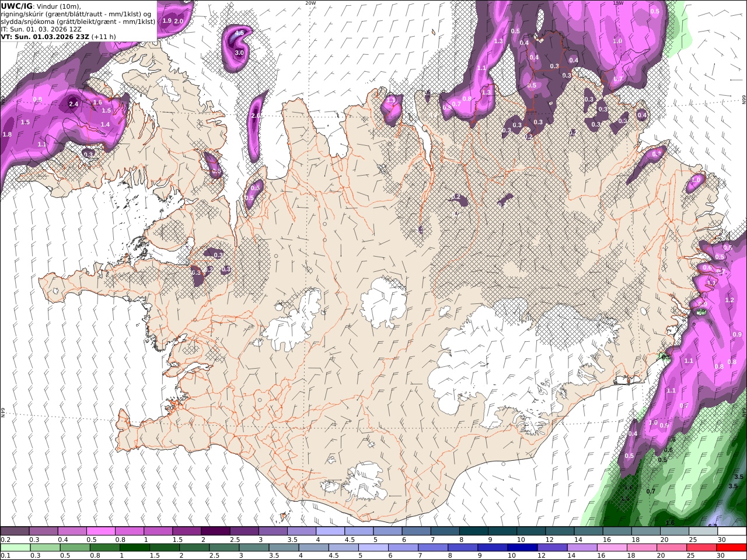Select the magenta-purple 1.5–2 snow legend swatch
Image resolution: width=747 pixels, height=560 pixels.
point(187,531)
